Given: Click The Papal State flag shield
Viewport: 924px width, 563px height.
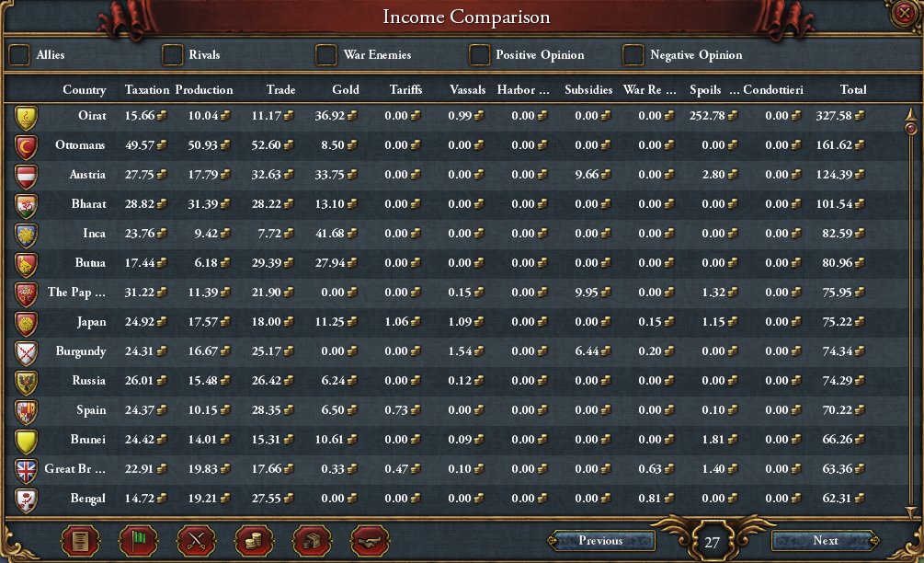Looking at the screenshot, I should point(26,294).
